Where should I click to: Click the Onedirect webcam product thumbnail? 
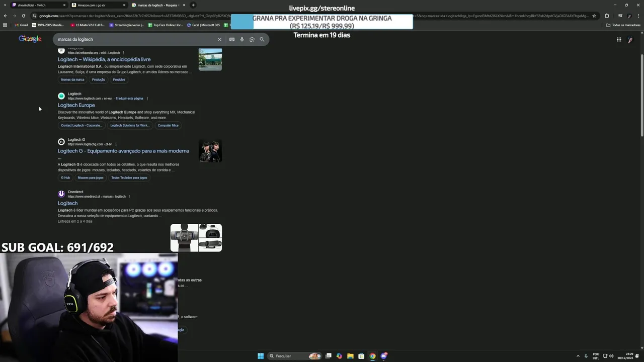(x=184, y=238)
